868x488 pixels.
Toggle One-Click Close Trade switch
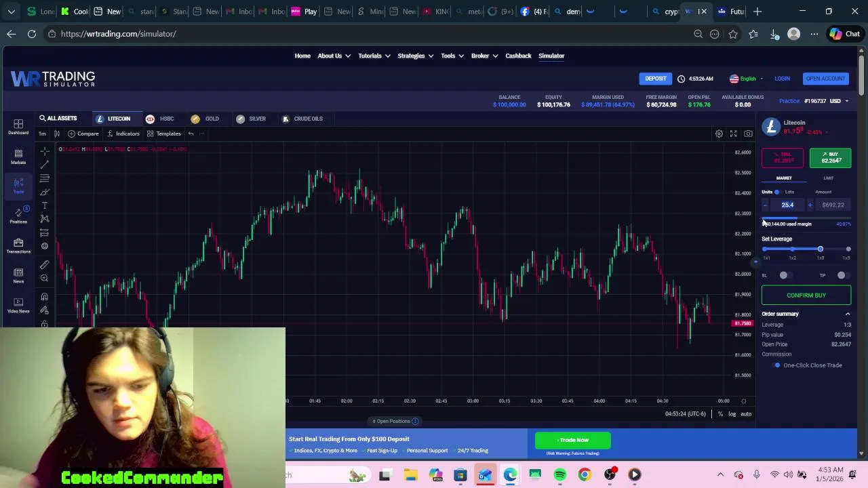776,365
